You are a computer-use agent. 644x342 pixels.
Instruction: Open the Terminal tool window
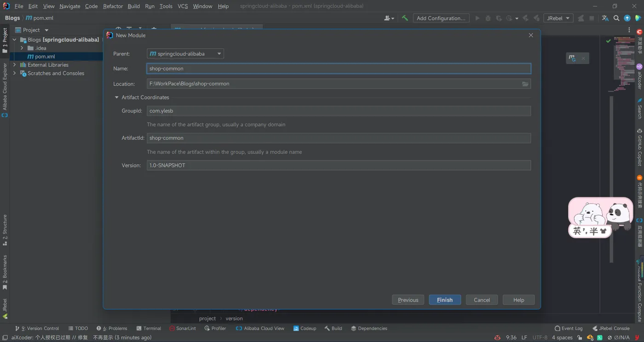click(149, 328)
